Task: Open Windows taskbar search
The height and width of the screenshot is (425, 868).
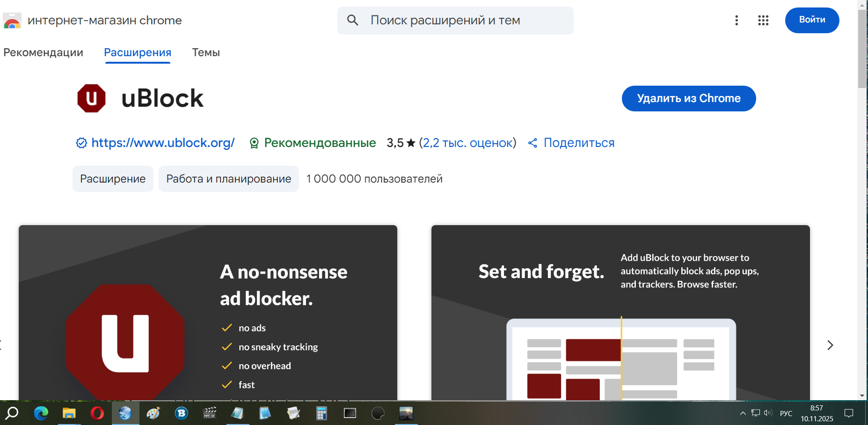Action: tap(12, 413)
